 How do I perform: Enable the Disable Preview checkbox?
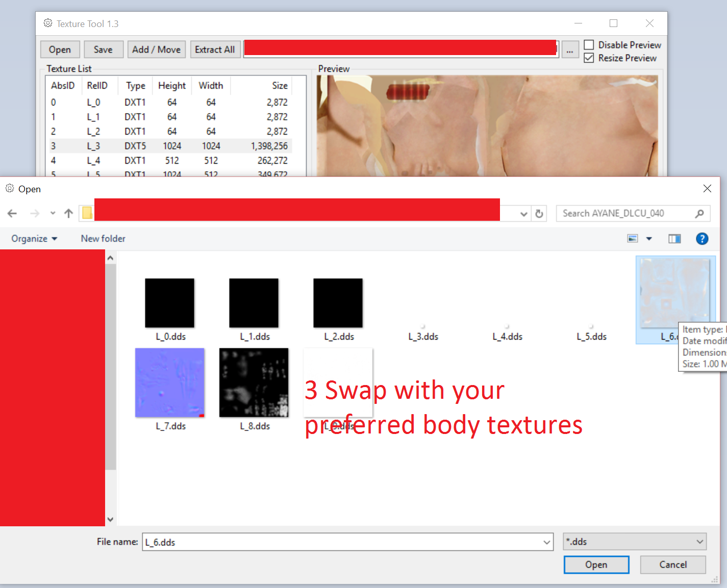point(589,45)
